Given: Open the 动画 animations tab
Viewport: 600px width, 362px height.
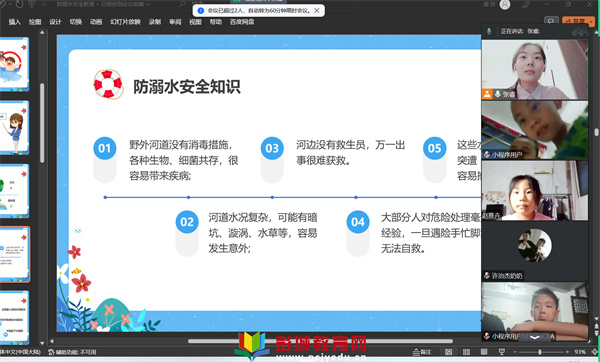Looking at the screenshot, I should (96, 22).
